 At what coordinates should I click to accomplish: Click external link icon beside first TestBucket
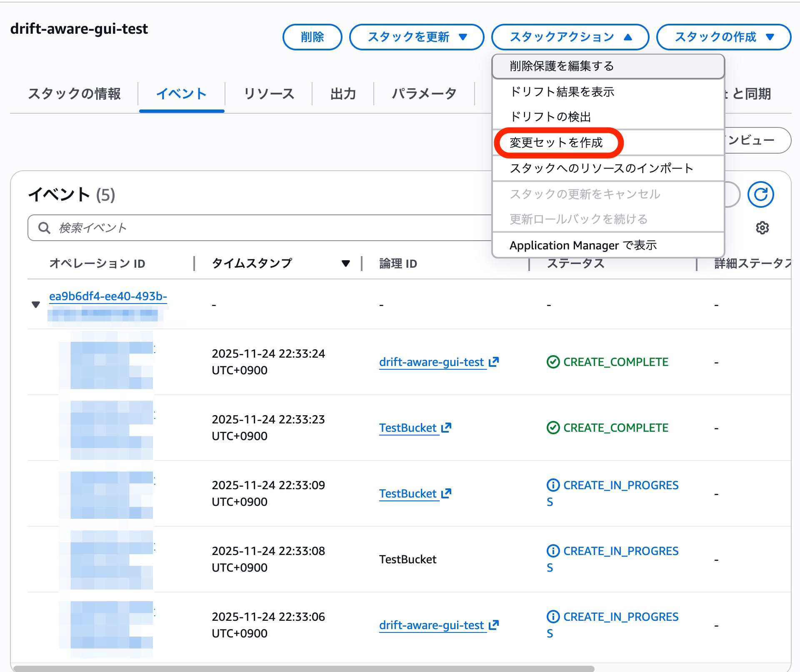446,428
